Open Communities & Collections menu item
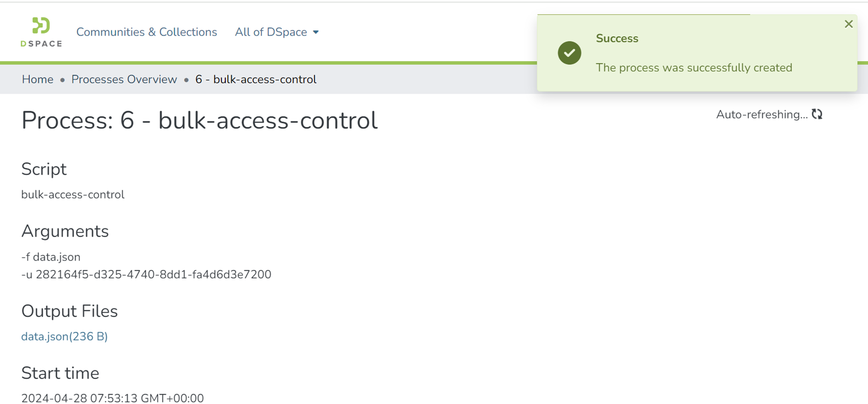Screen dimensions: 868x404 click(x=147, y=32)
